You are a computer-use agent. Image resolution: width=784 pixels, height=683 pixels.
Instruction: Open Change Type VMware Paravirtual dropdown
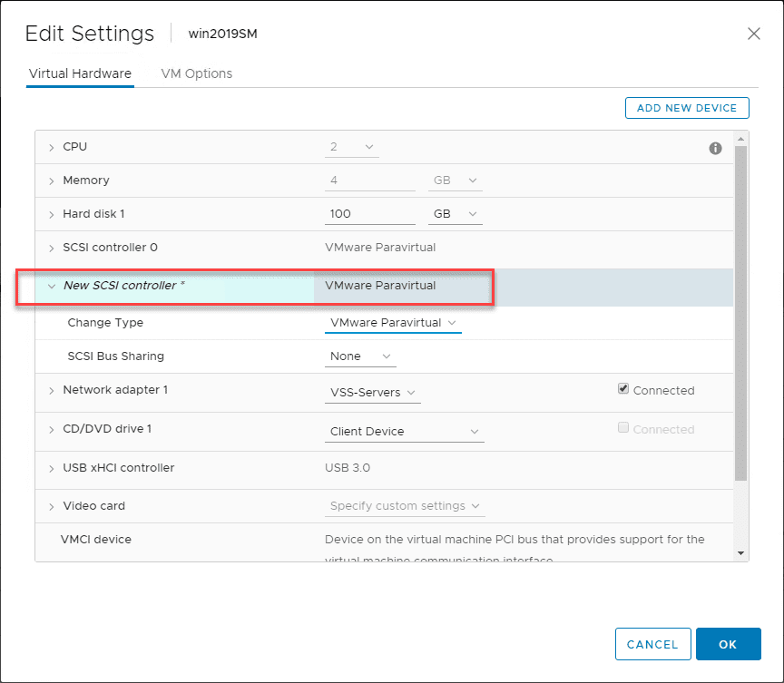[x=393, y=323]
